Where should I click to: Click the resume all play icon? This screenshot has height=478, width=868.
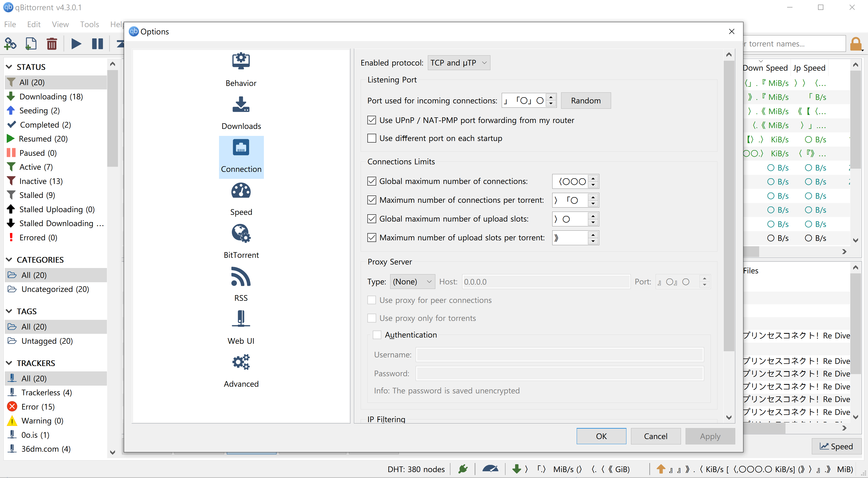76,44
